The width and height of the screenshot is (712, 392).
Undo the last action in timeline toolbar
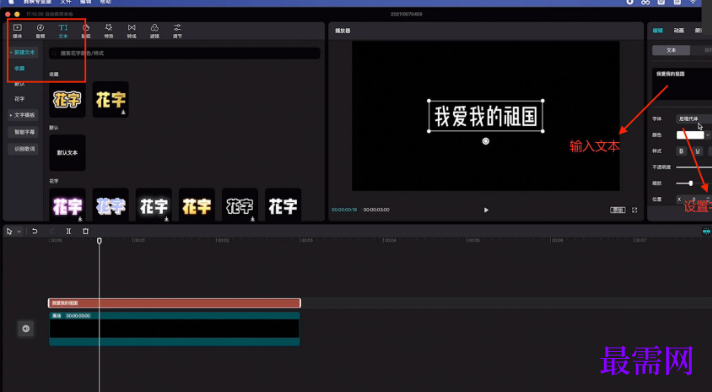[x=35, y=231]
